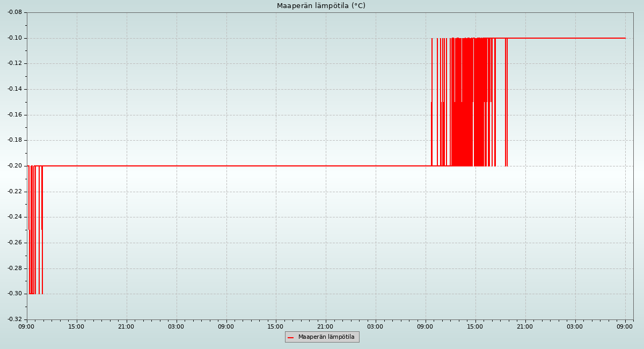
Task: Select the first 03:00 x-axis label
Action: 176,326
